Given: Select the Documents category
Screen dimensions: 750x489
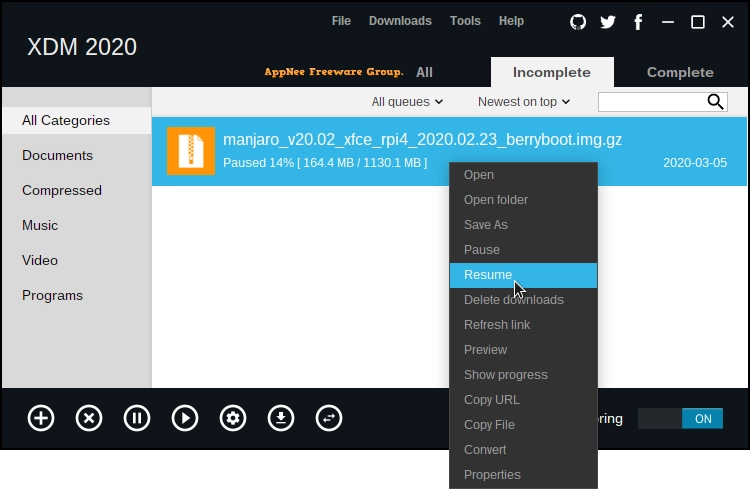Looking at the screenshot, I should pos(77,156).
